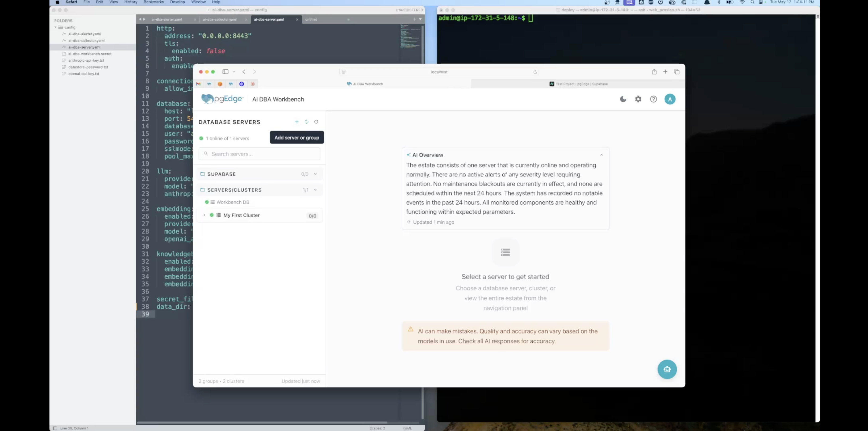The image size is (868, 431).
Task: Open ai-dba-alerter.yaml tab in Sublime Text
Action: tap(167, 19)
